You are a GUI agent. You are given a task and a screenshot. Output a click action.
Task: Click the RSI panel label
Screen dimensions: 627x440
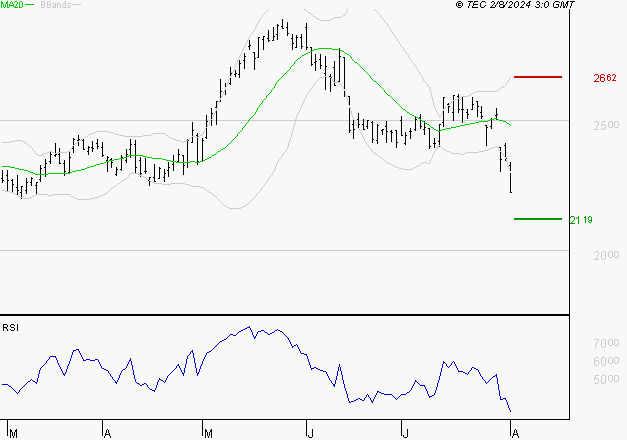tap(10, 328)
